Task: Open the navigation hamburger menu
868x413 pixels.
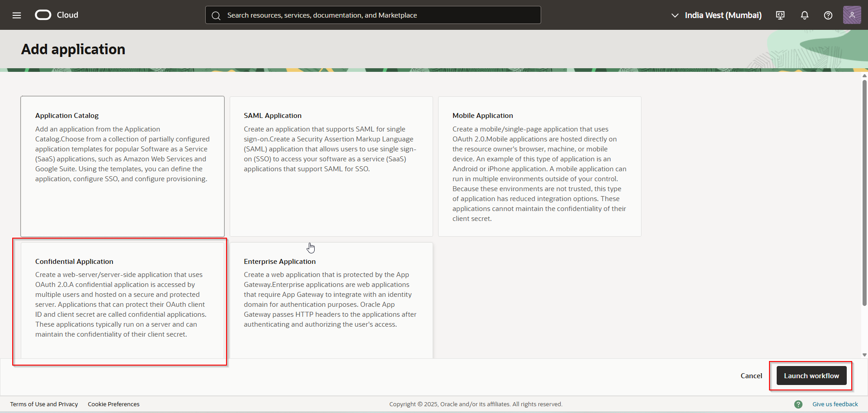Action: pos(16,15)
